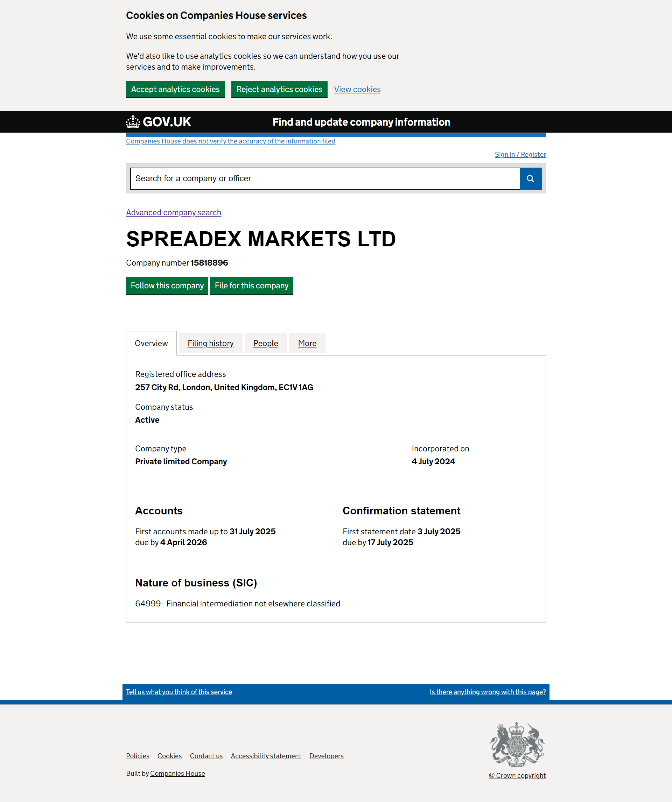Click the Confirmation statement heading

[x=401, y=511]
